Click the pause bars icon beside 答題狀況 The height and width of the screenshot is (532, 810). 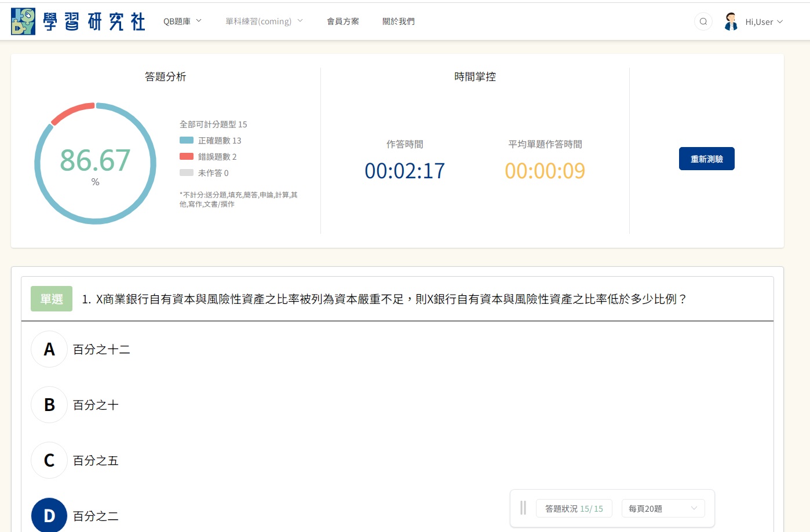tap(523, 508)
